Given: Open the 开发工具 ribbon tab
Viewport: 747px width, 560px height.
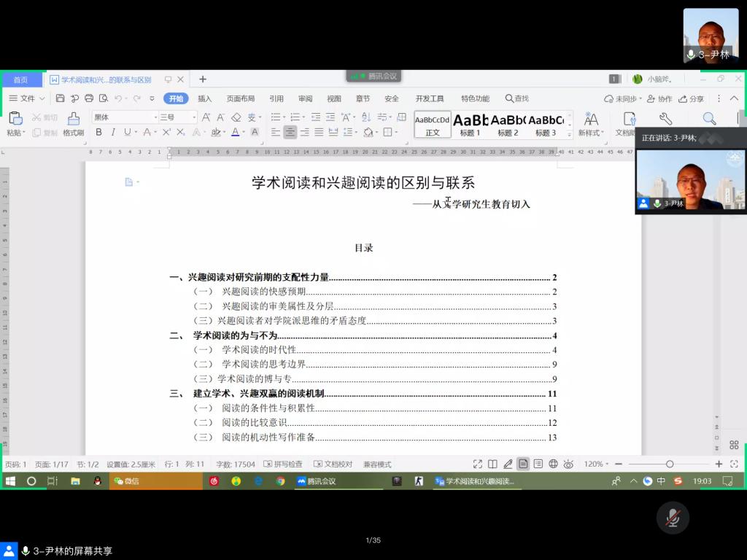Looking at the screenshot, I should click(430, 98).
